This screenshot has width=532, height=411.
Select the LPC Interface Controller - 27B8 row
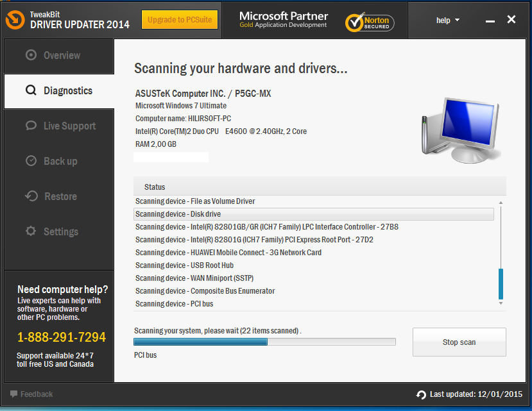tap(314, 227)
